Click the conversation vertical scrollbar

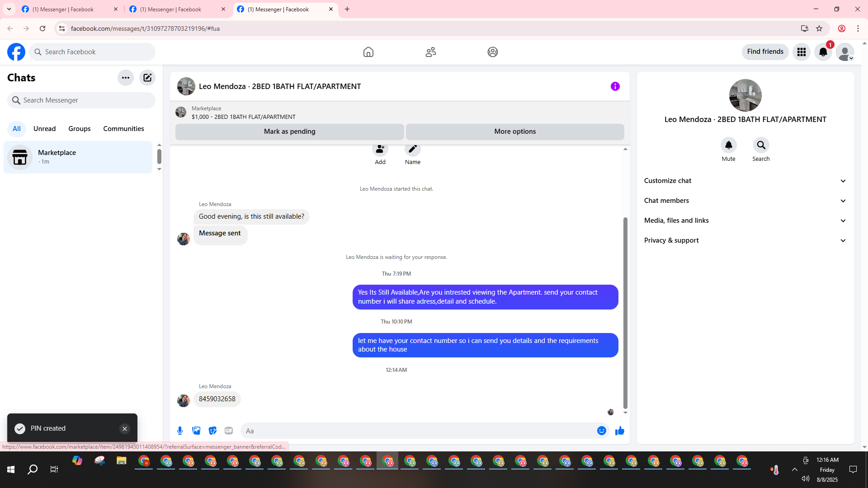click(x=625, y=312)
